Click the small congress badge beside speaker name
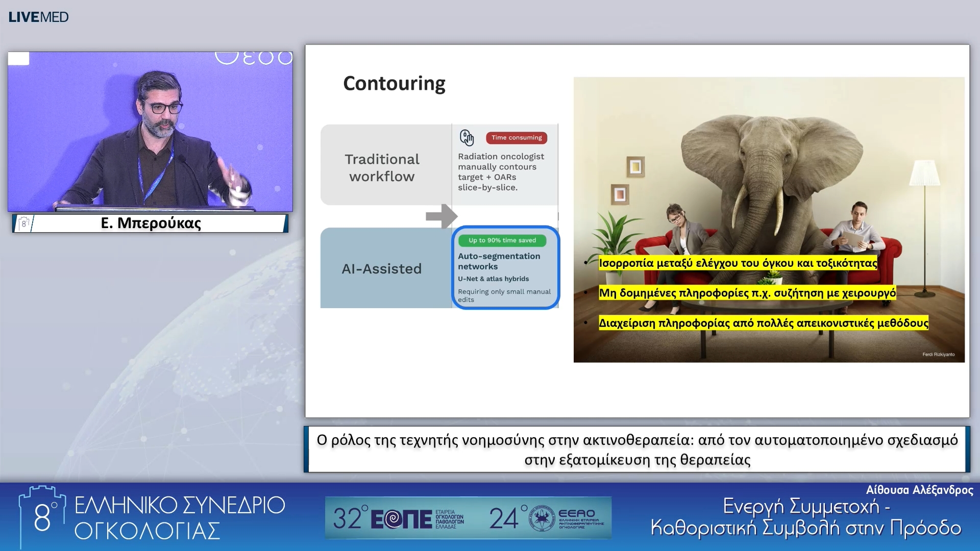Viewport: 980px width, 551px height. pyautogui.click(x=23, y=223)
